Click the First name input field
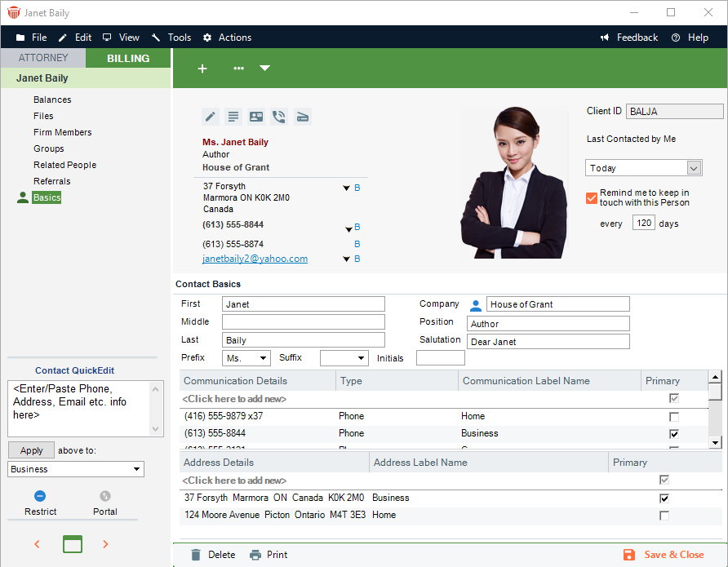Image resolution: width=728 pixels, height=567 pixels. click(x=303, y=304)
